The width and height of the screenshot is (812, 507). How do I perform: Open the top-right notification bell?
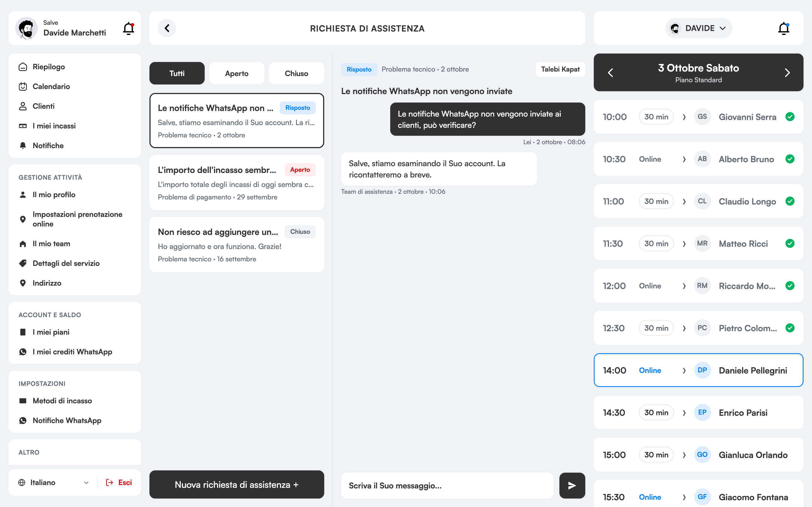tap(784, 28)
